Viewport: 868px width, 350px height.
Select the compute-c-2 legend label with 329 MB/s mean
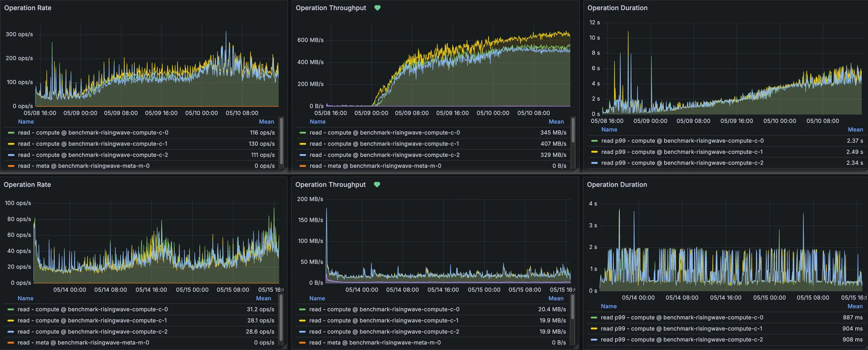point(384,155)
